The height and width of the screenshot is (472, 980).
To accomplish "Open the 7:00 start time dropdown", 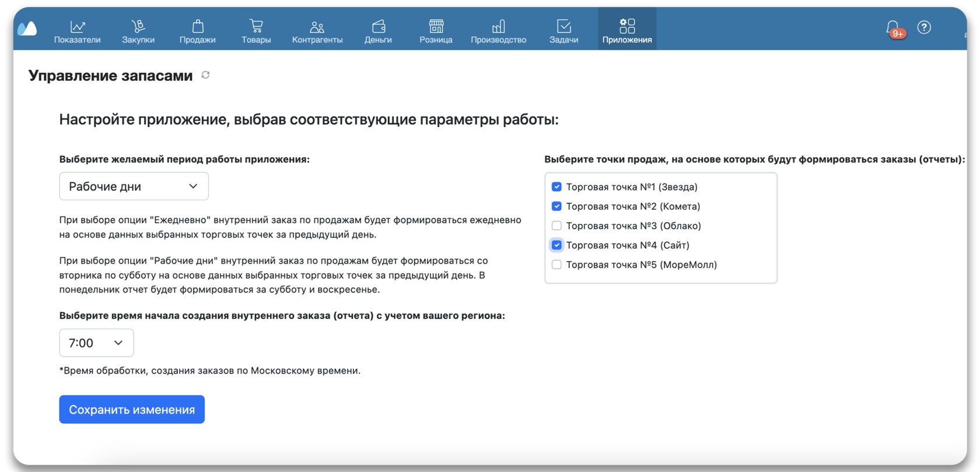I will tap(96, 343).
